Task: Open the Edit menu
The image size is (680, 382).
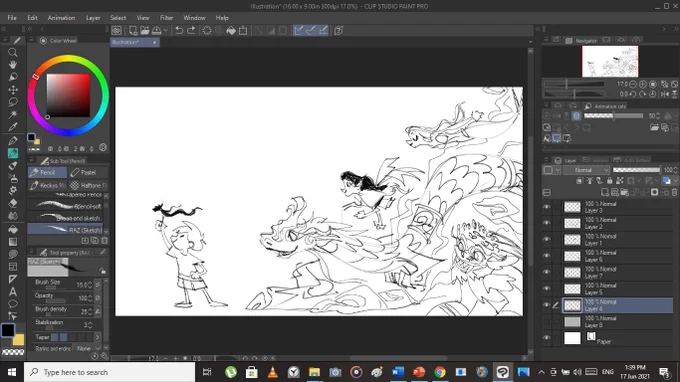Action: tap(33, 18)
